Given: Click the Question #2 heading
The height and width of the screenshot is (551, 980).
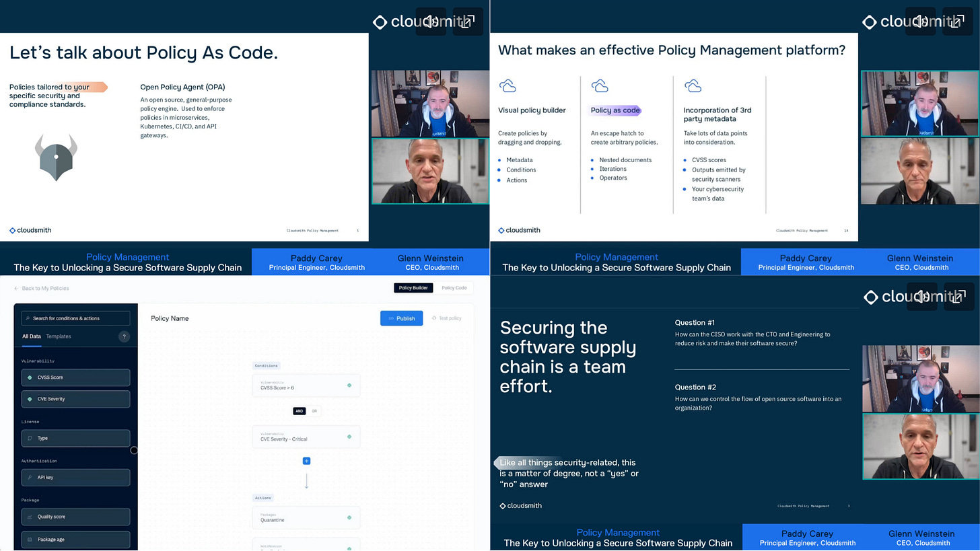Looking at the screenshot, I should tap(695, 387).
